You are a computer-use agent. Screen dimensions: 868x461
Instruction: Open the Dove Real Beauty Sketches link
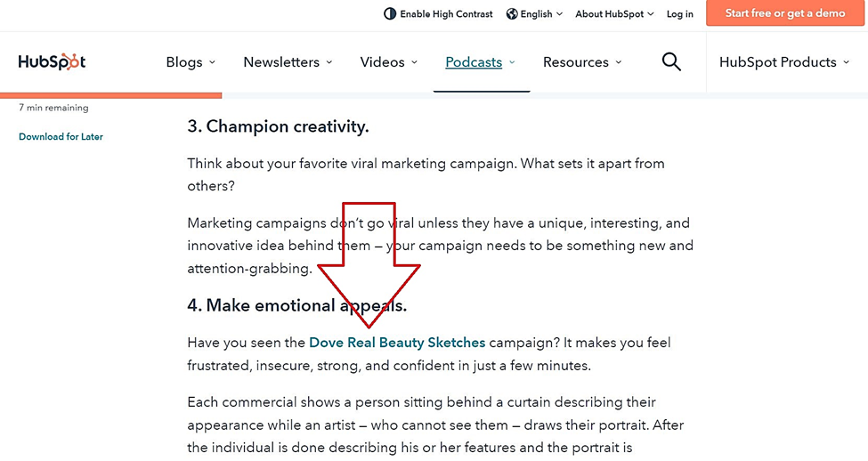pyautogui.click(x=397, y=343)
